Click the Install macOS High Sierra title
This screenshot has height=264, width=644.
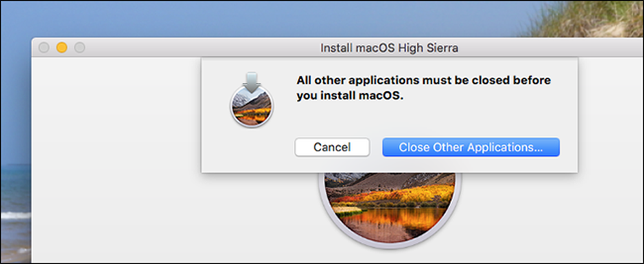pyautogui.click(x=389, y=48)
